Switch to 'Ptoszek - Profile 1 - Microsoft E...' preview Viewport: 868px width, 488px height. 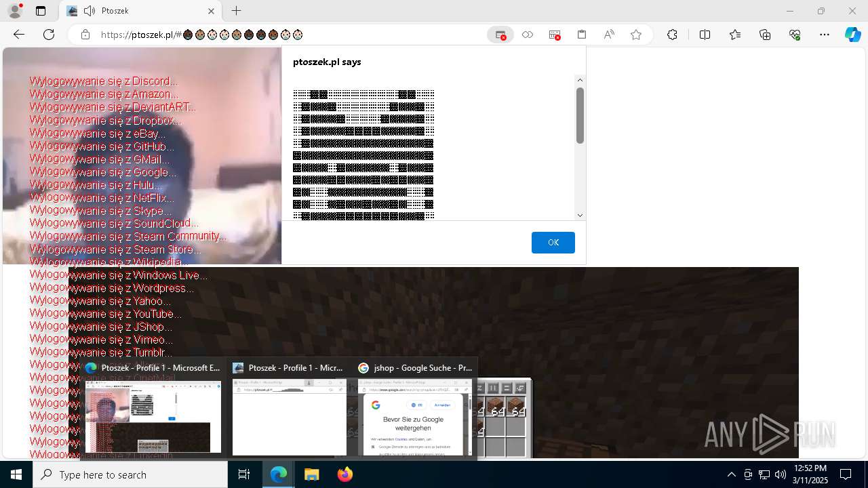coord(153,409)
